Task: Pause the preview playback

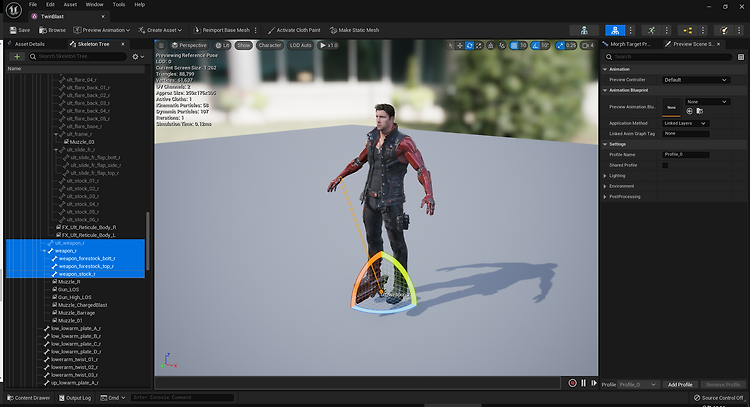Action: (584, 383)
